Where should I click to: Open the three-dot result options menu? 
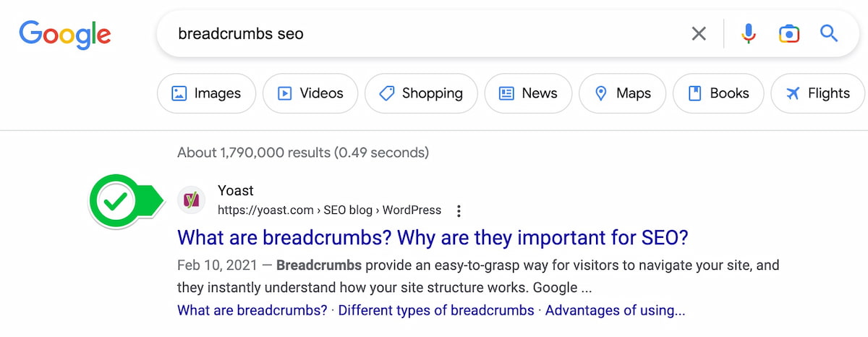click(459, 211)
